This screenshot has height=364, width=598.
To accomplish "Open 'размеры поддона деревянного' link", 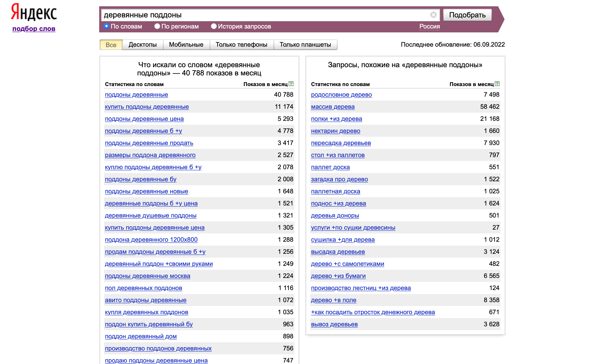I will (150, 155).
